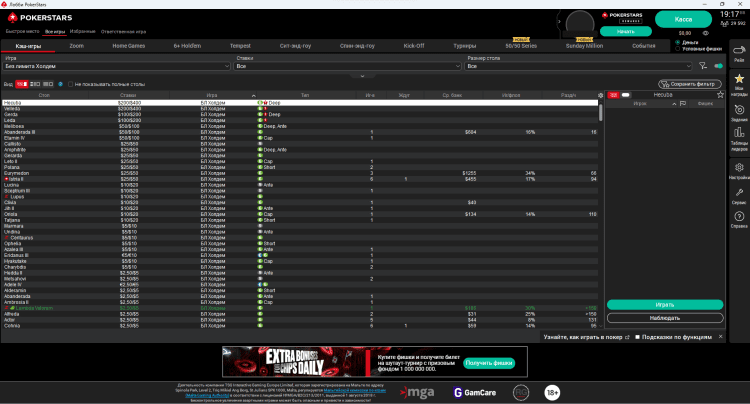
Task: Sort by the Ставки column header
Action: coord(128,95)
